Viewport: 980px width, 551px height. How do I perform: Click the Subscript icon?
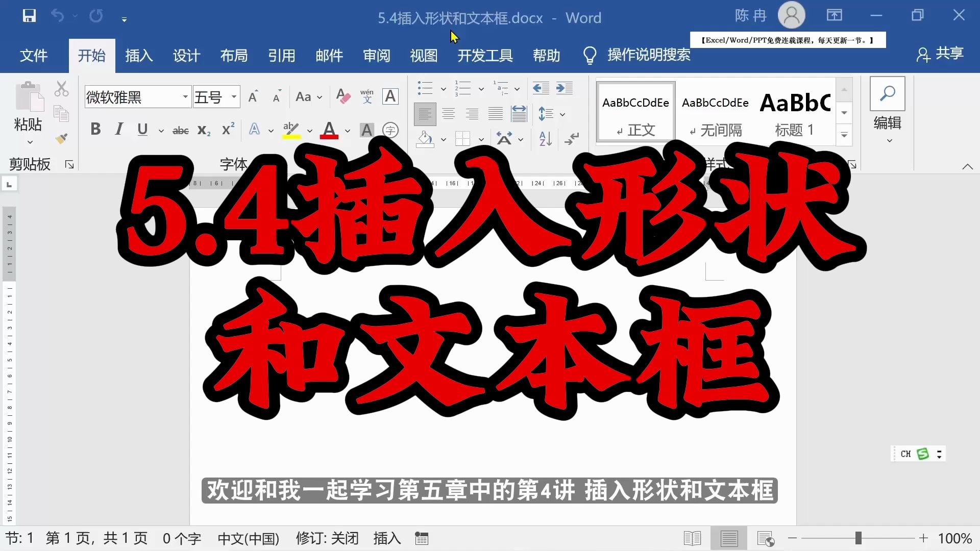(x=203, y=130)
